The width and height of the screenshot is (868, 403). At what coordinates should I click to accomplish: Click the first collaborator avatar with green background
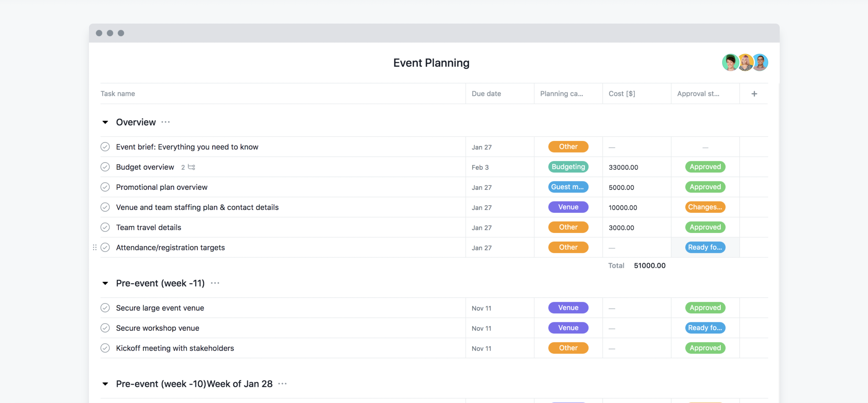click(x=730, y=63)
